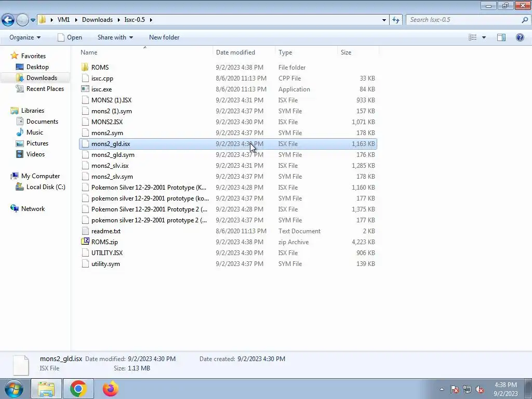Click the muted volume tray icon
The width and height of the screenshot is (532, 399).
480,389
